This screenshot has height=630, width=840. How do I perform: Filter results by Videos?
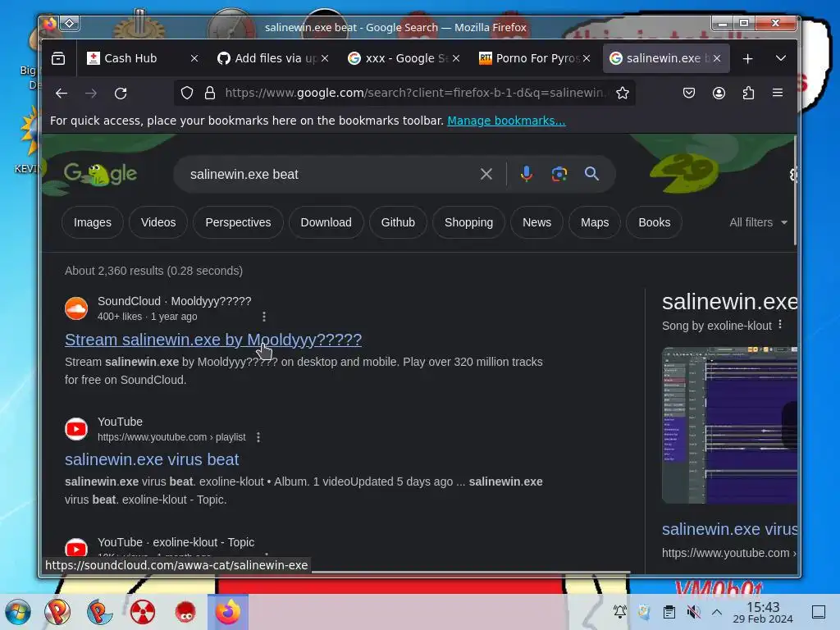(x=158, y=222)
